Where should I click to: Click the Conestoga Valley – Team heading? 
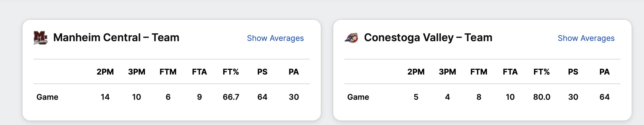pos(428,38)
